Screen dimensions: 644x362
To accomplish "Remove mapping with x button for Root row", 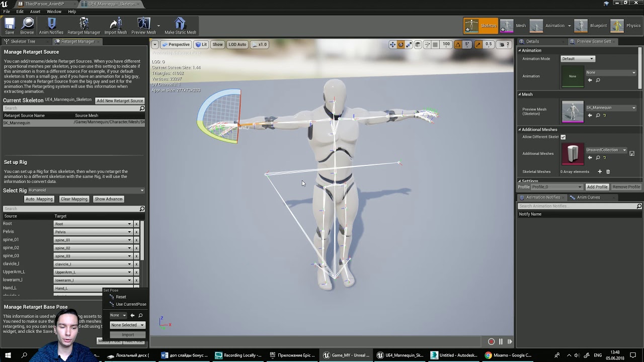I will [136, 224].
